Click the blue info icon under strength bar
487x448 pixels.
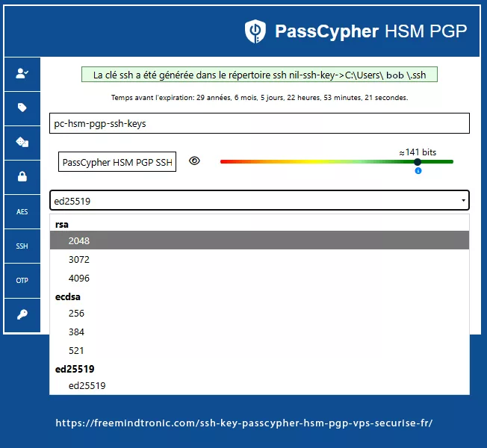418,171
